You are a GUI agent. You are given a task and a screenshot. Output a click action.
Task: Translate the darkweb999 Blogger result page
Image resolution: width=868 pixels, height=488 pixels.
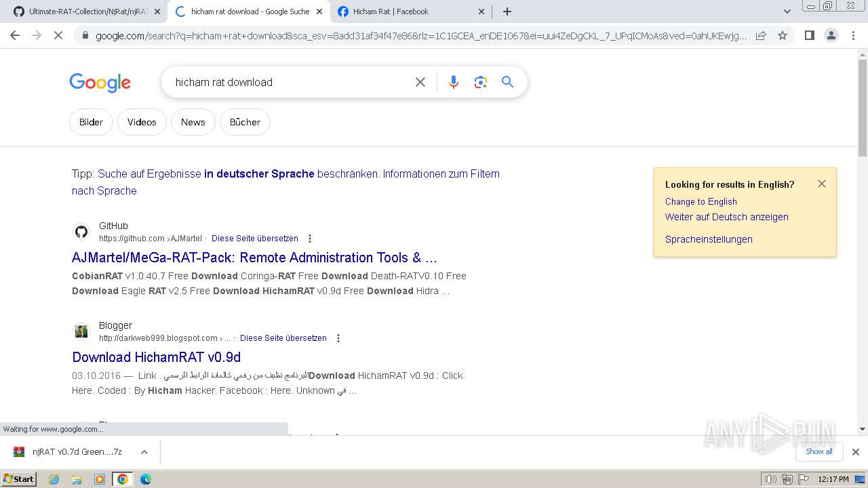[283, 338]
